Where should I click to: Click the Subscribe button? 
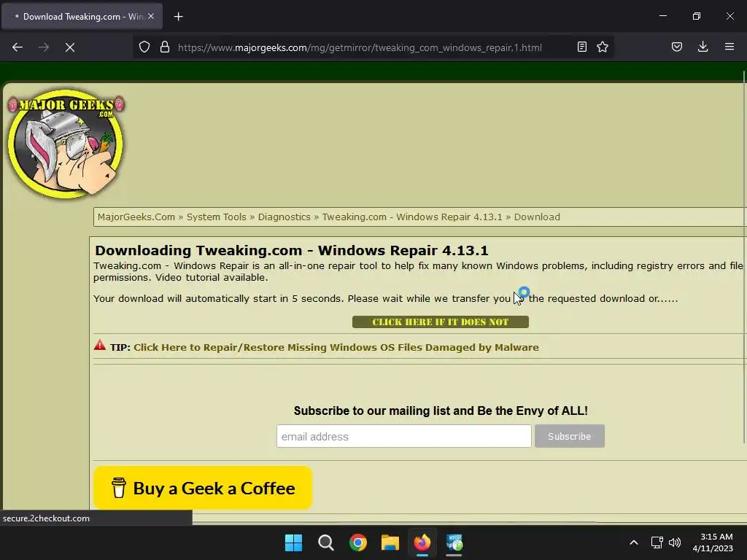pyautogui.click(x=569, y=436)
